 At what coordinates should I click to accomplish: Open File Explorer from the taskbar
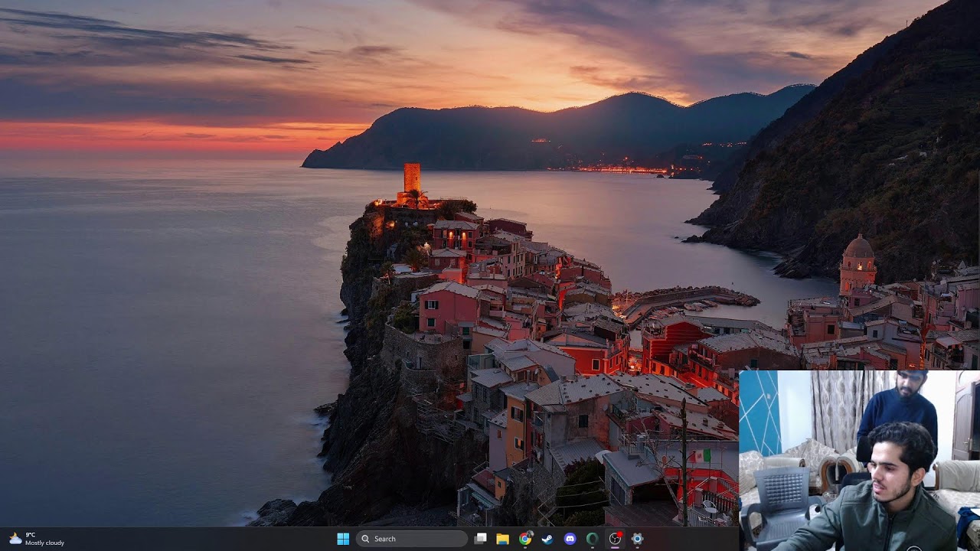pyautogui.click(x=502, y=539)
